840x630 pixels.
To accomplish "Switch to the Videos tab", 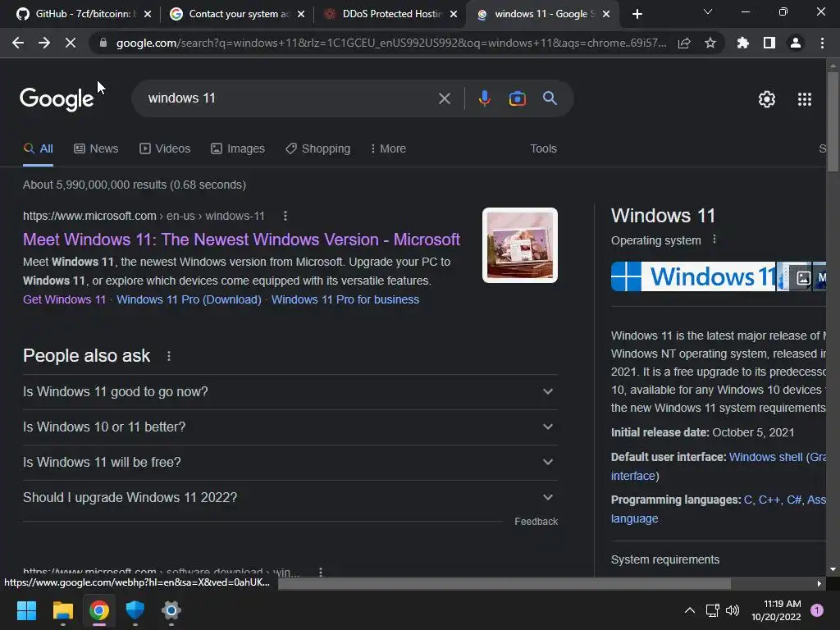I will 164,148.
